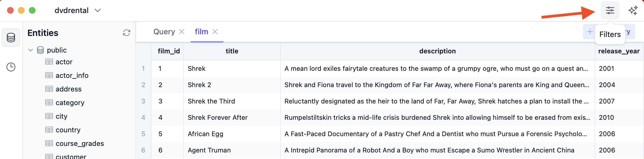Viewport: 644px width, 159px height.
Task: Open the address table
Action: pos(68,89)
